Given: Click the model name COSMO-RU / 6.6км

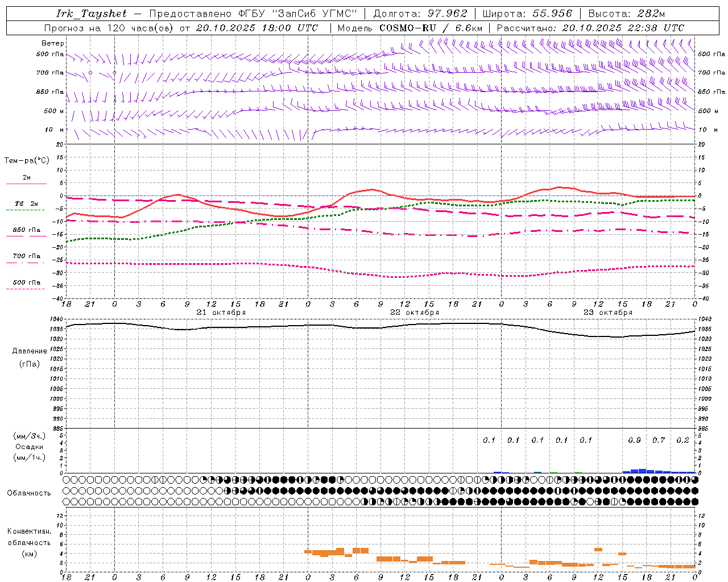Looking at the screenshot, I should click(x=431, y=28).
